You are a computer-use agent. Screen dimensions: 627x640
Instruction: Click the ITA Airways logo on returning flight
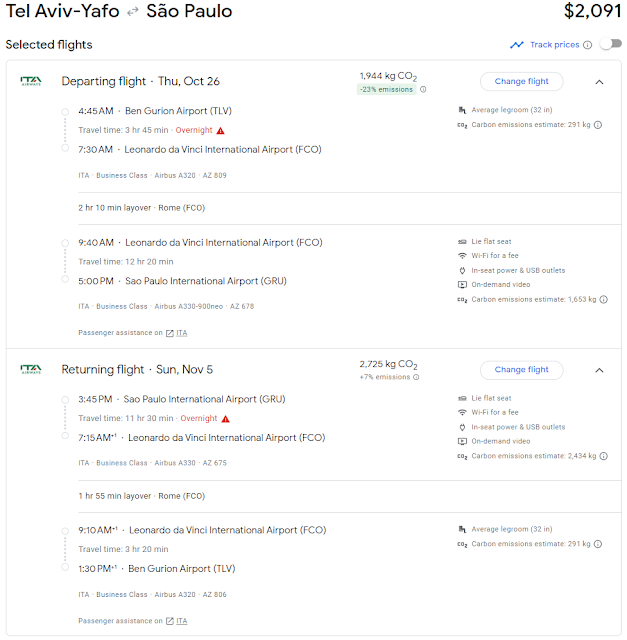[31, 369]
